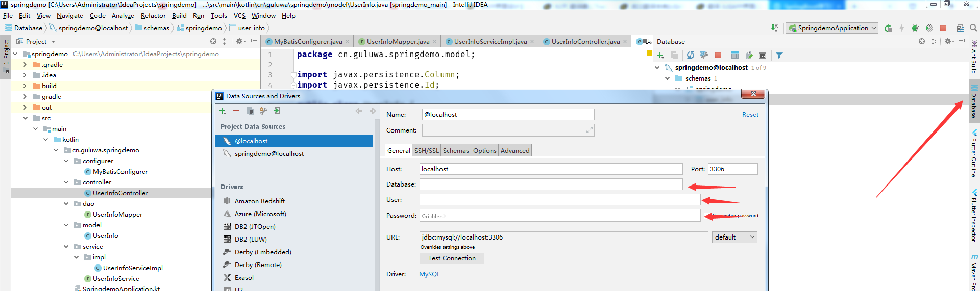Open the SQL console icon in the Database panel

pyautogui.click(x=763, y=55)
